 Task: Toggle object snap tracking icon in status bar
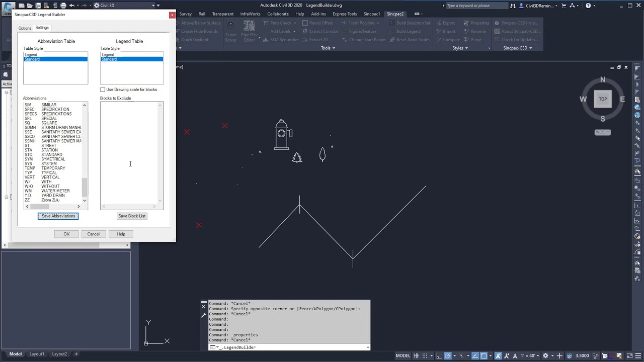(x=475, y=355)
